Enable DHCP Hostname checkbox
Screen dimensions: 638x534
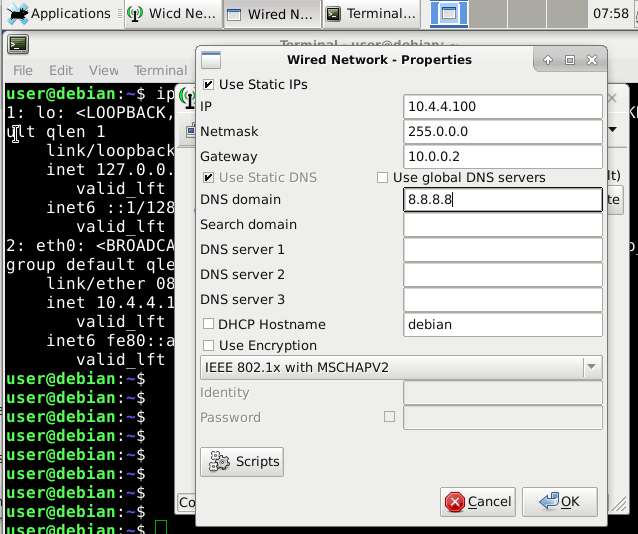[208, 324]
